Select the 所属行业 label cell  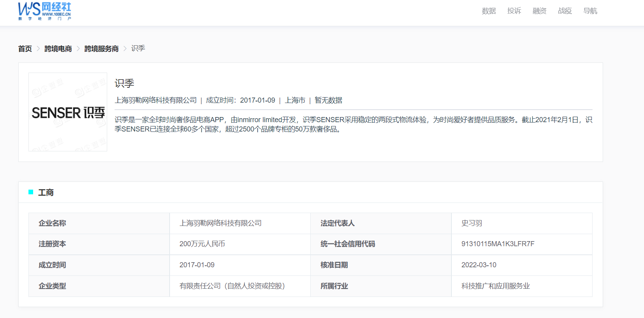click(x=381, y=286)
